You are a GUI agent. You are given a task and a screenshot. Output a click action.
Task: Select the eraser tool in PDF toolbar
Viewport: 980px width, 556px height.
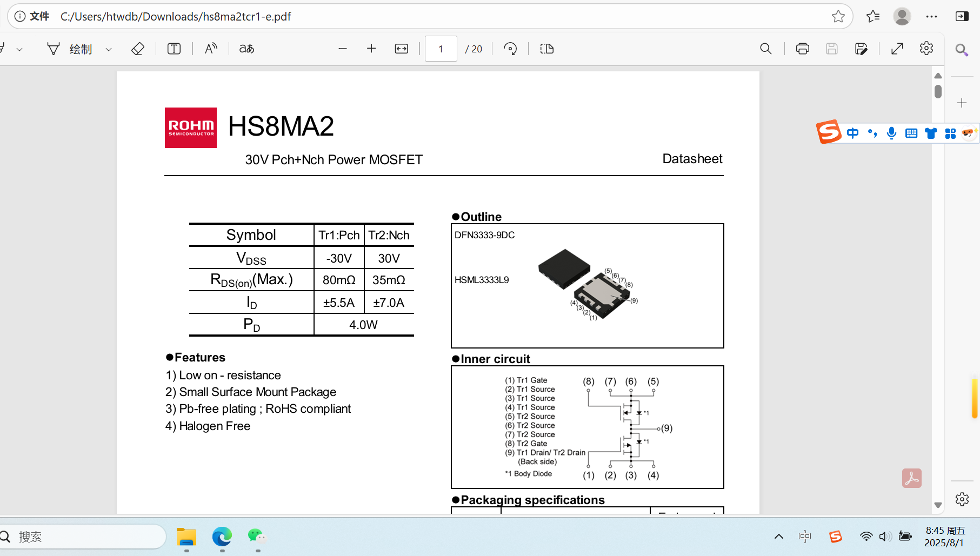(138, 49)
